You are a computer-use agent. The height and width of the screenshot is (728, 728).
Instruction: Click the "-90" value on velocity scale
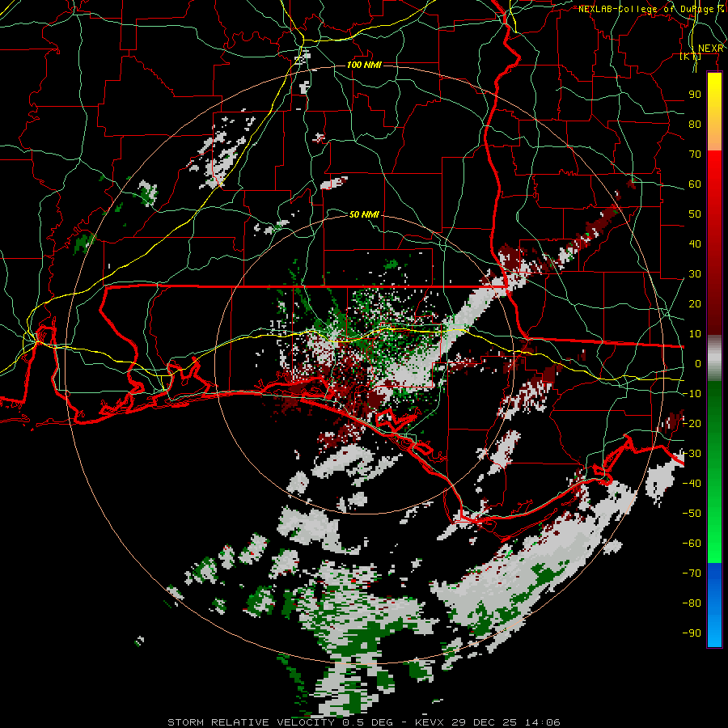[x=692, y=633]
